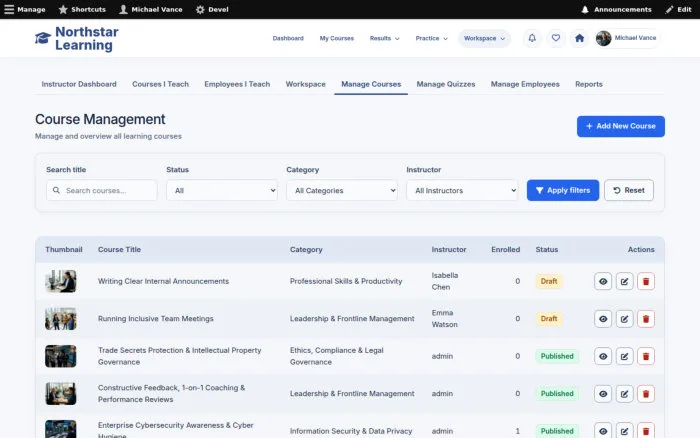Open the Status filter dropdown

[222, 190]
